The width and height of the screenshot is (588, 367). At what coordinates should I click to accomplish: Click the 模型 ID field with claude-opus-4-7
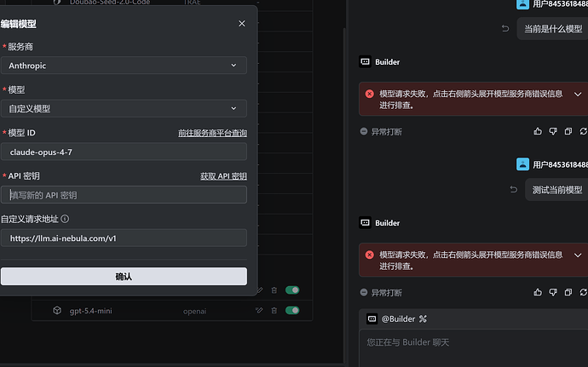124,152
